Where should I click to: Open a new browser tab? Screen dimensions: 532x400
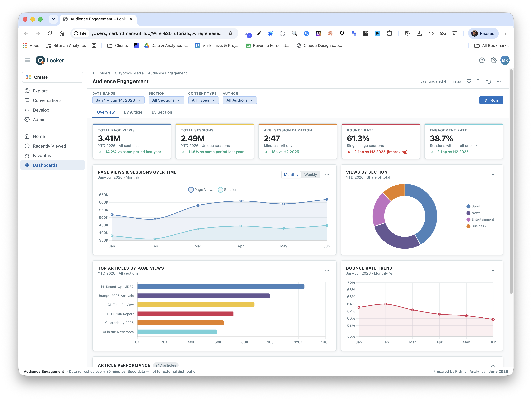[x=143, y=19]
